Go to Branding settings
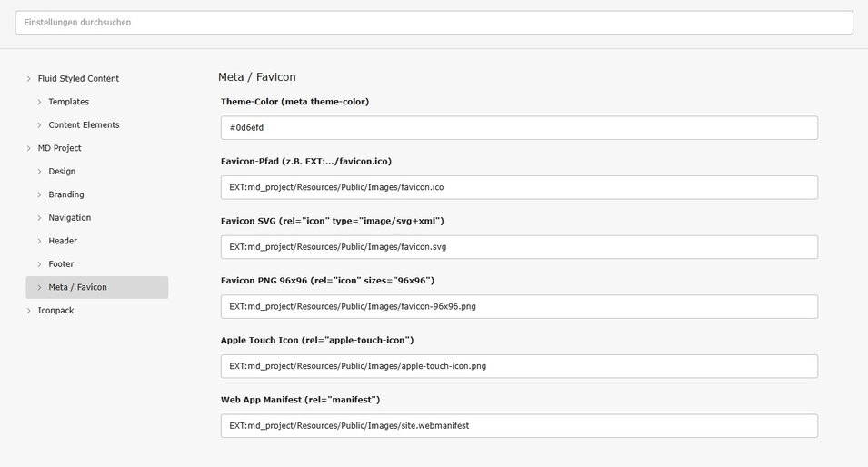This screenshot has height=467, width=868. pos(66,194)
